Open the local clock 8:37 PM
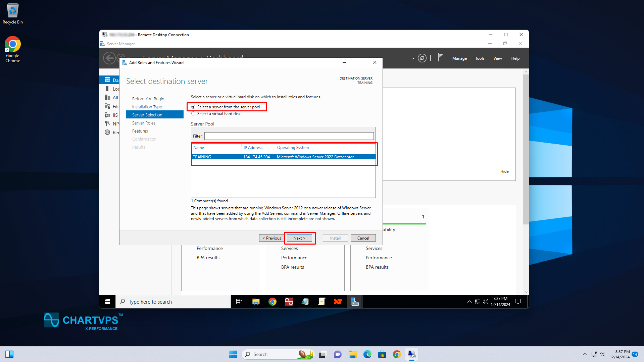The height and width of the screenshot is (362, 644). tap(620, 354)
